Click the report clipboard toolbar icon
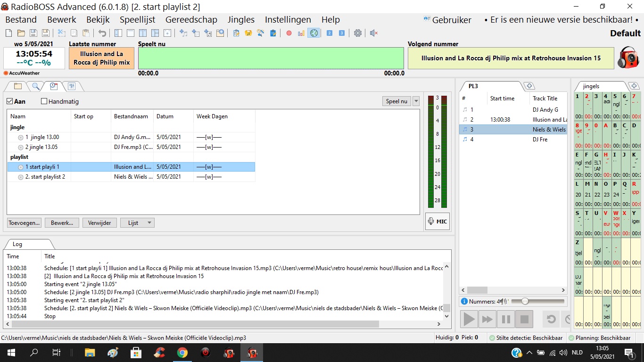Image resolution: width=644 pixels, height=362 pixels. tap(273, 33)
